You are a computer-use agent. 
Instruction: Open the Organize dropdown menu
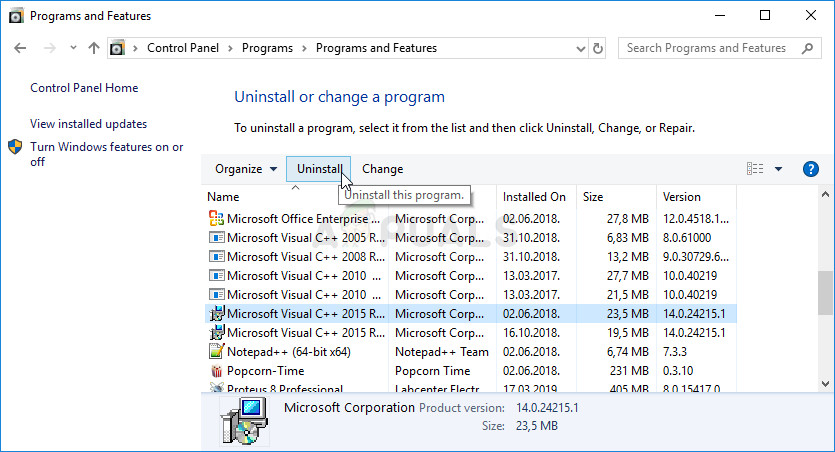[x=246, y=169]
